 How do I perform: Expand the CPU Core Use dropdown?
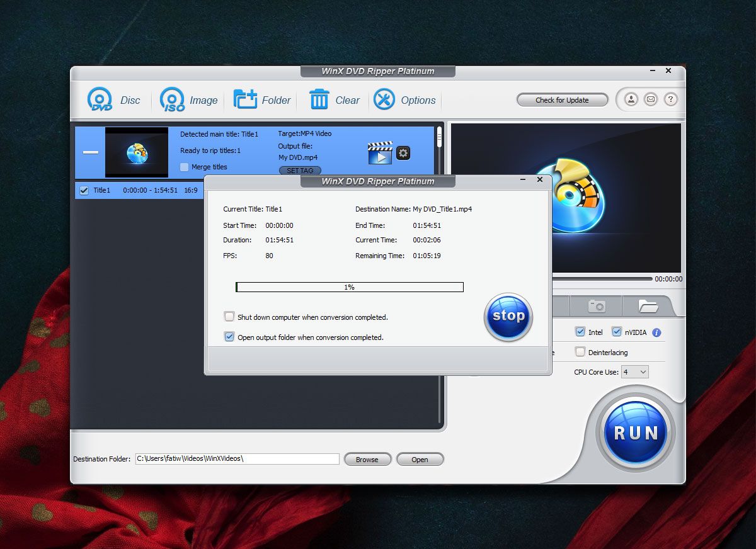tap(634, 372)
